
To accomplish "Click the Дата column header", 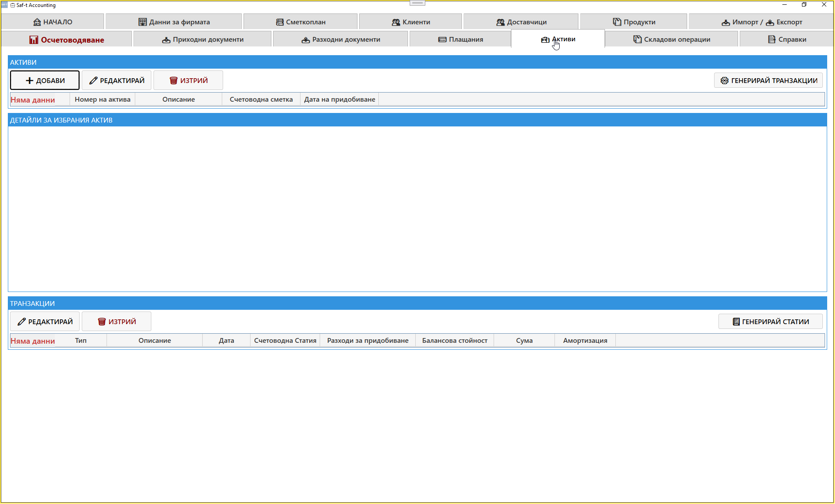I will click(227, 341).
